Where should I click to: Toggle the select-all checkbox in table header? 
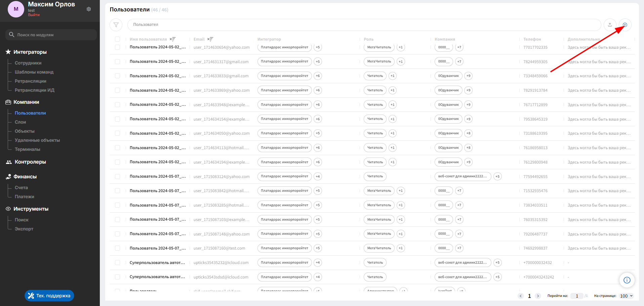117,39
